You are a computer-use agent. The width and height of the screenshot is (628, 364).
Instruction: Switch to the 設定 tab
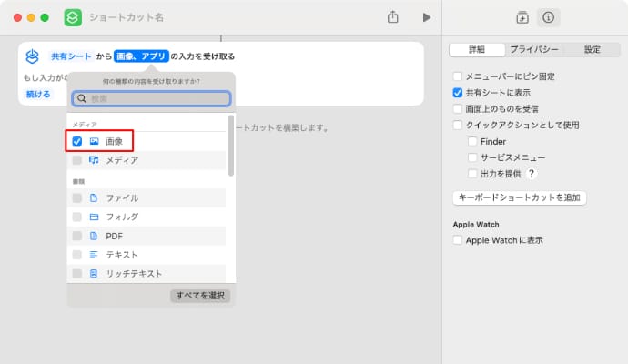pos(592,50)
